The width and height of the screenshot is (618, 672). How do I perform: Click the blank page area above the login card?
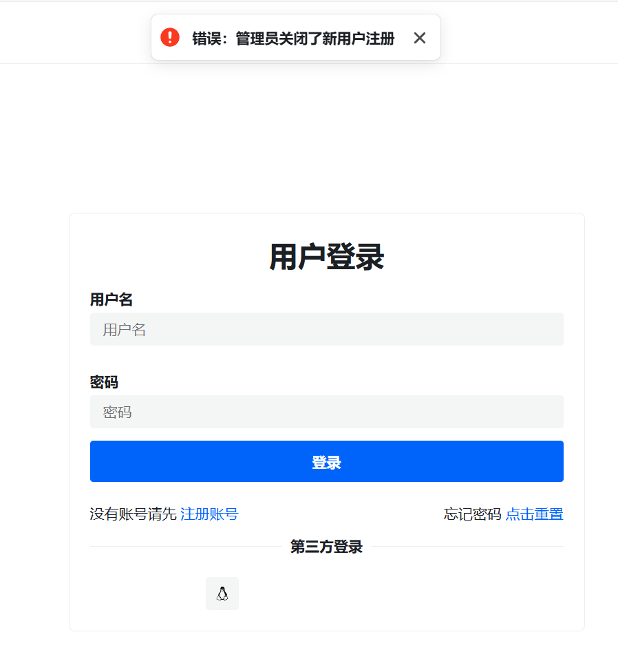[309, 137]
